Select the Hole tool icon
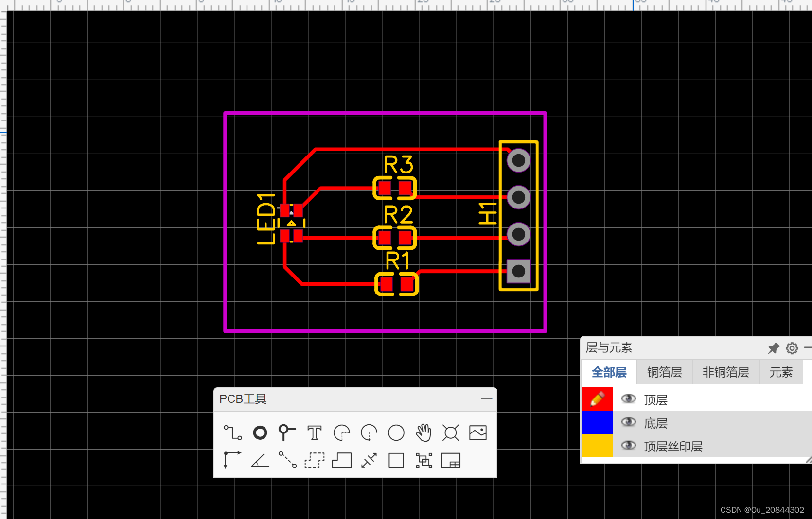Image resolution: width=812 pixels, height=519 pixels. pyautogui.click(x=451, y=432)
